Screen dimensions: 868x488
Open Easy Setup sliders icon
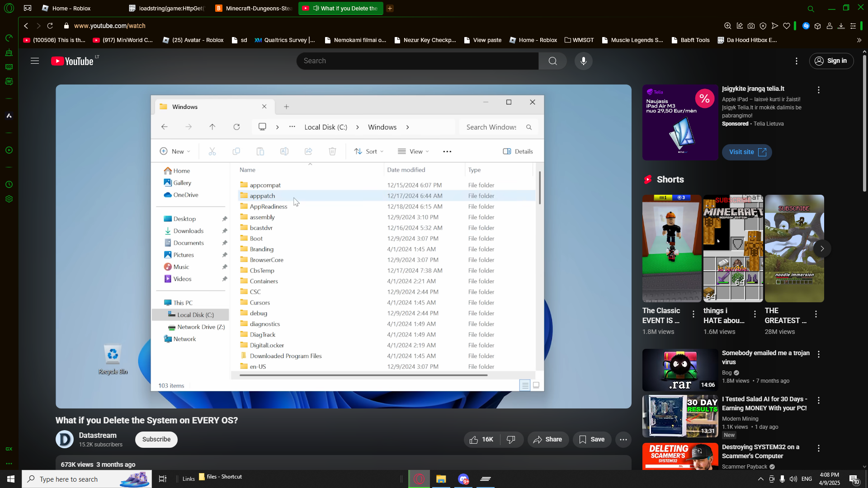tap(853, 26)
